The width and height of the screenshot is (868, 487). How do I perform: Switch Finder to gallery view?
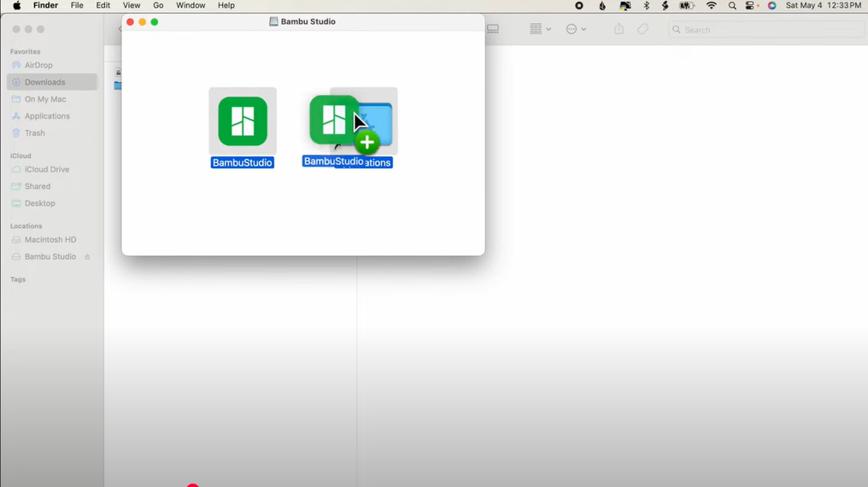pos(493,29)
